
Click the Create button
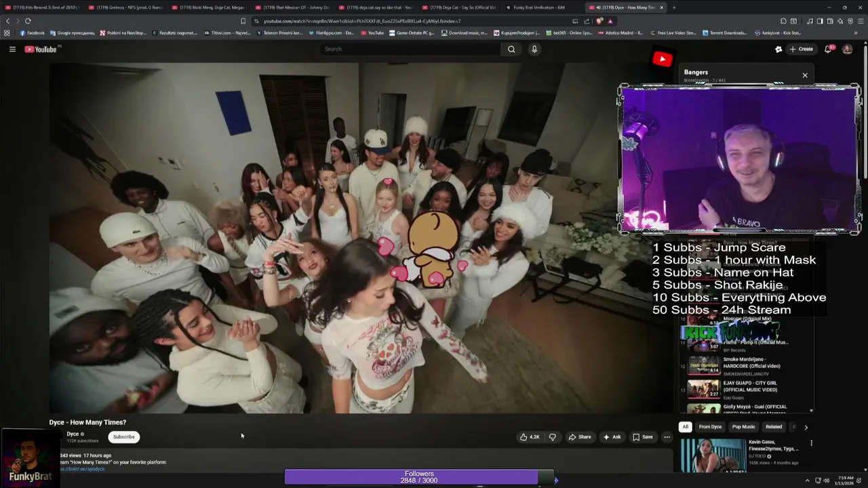(801, 49)
